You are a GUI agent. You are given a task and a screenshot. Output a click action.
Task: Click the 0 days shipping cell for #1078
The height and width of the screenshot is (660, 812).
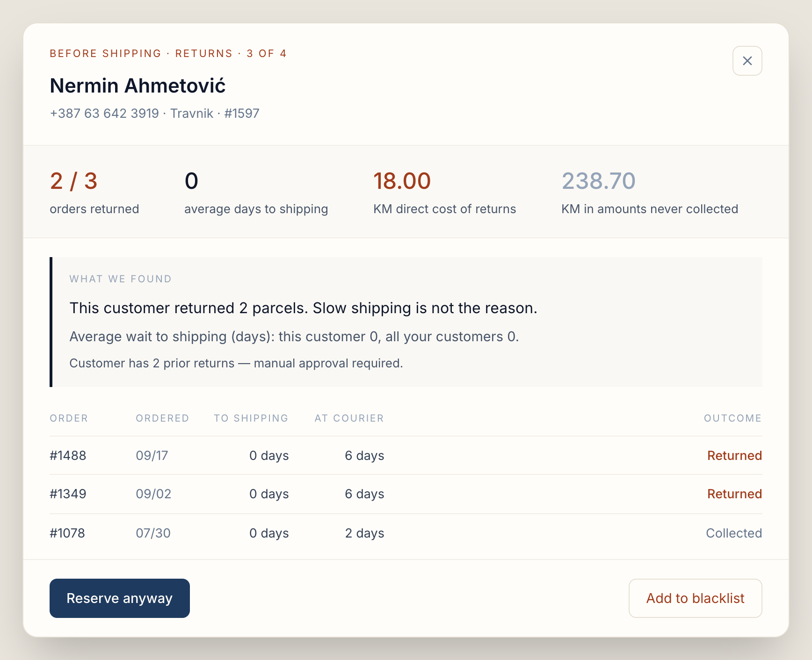click(269, 533)
